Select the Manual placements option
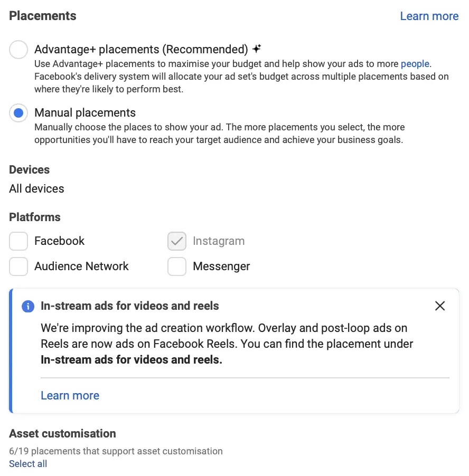 (x=18, y=112)
